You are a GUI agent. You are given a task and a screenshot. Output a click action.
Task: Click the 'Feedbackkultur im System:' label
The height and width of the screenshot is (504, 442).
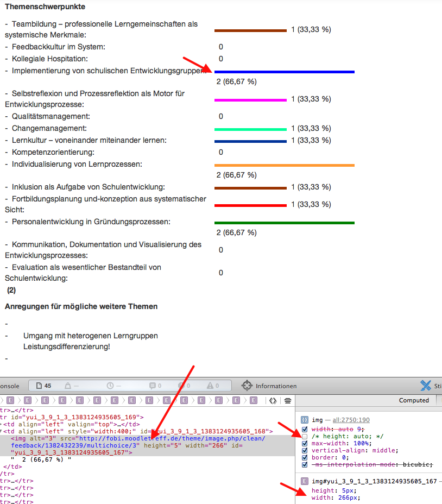coord(59,47)
